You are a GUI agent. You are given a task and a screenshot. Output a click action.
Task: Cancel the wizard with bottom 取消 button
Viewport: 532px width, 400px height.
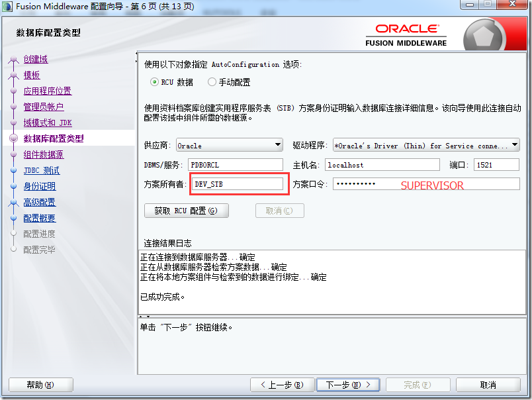pyautogui.click(x=488, y=385)
